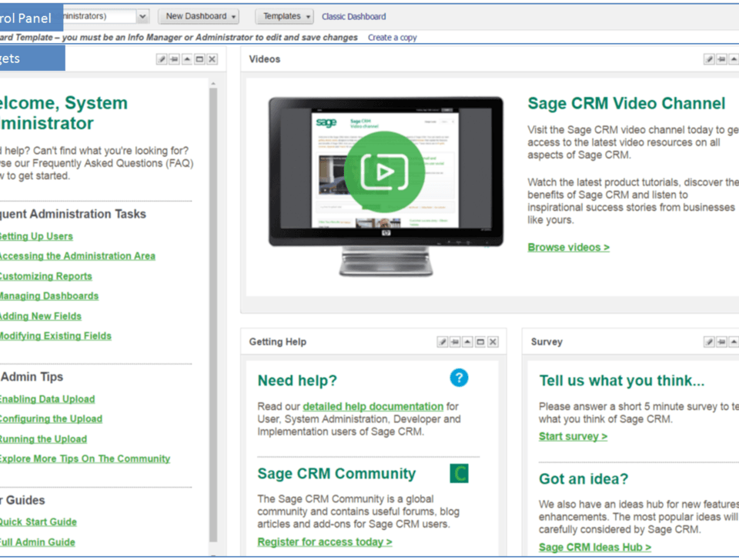This screenshot has height=560, width=739.
Task: Open the Configuring the Upload tip
Action: (51, 419)
